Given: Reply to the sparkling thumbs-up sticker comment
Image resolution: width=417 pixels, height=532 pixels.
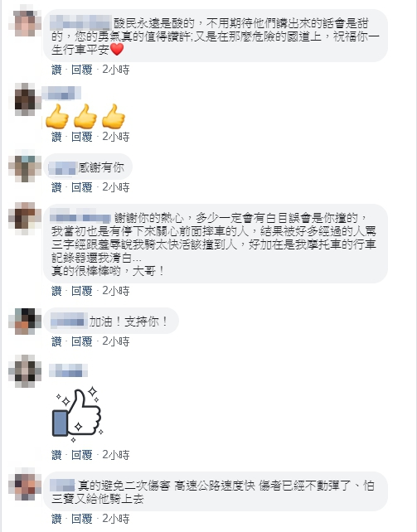Looking at the screenshot, I should (82, 455).
